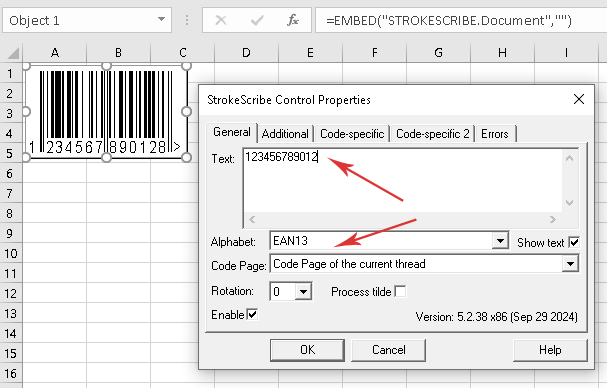607x388 pixels.
Task: Click the Text field scroll left arrow
Action: (252, 220)
